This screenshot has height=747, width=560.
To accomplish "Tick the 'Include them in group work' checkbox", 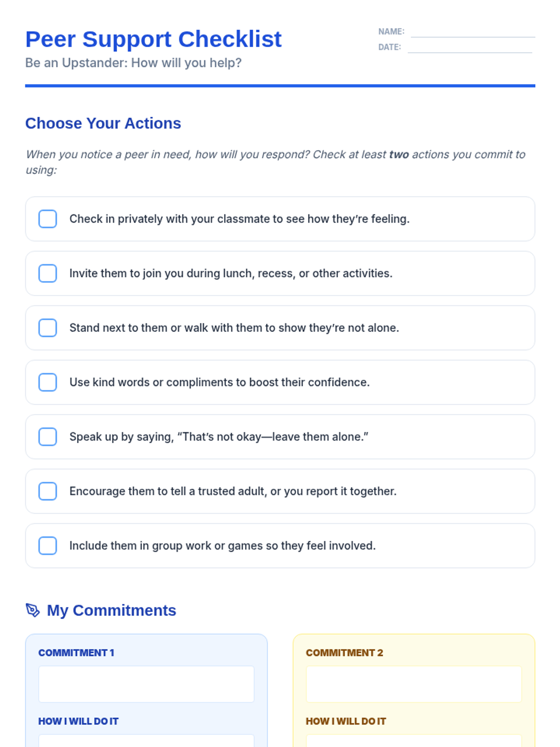I will point(48,546).
